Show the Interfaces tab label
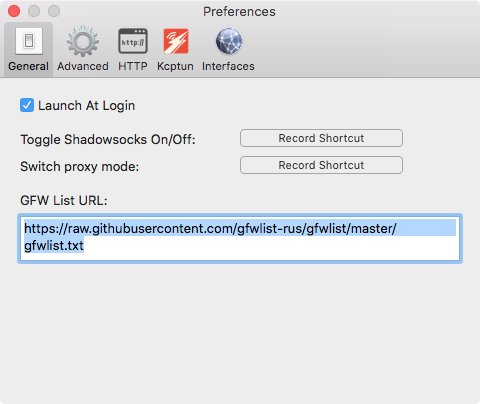This screenshot has height=404, width=480. pyautogui.click(x=228, y=66)
